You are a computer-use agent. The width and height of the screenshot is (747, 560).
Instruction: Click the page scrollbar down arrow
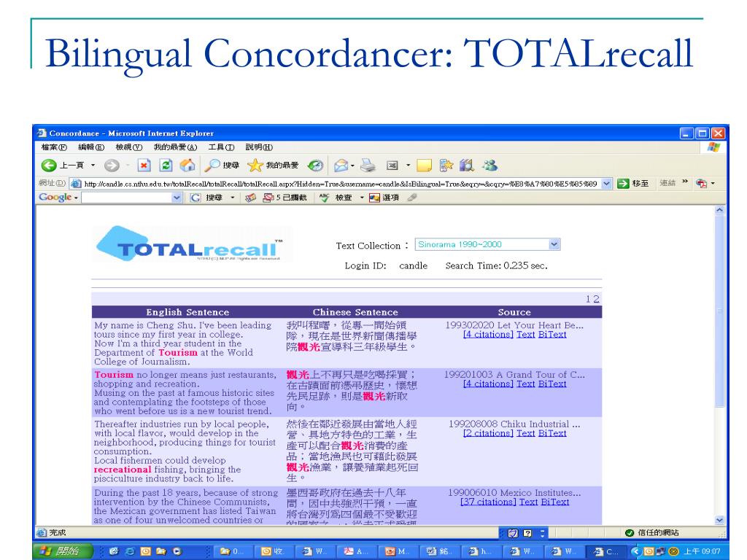click(719, 520)
